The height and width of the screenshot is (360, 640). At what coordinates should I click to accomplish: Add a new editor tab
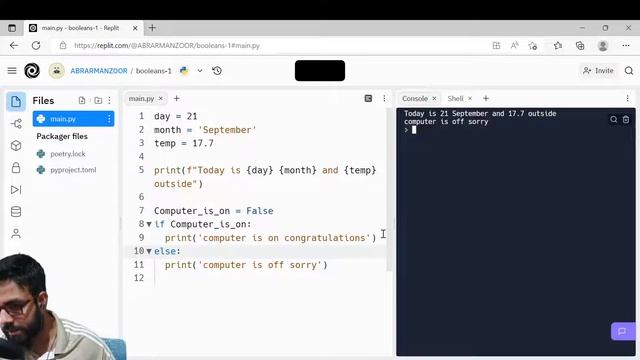coord(176,98)
